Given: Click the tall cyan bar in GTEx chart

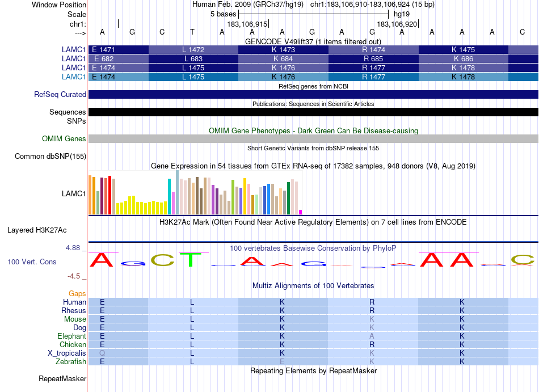Looking at the screenshot, I should [x=169, y=196].
